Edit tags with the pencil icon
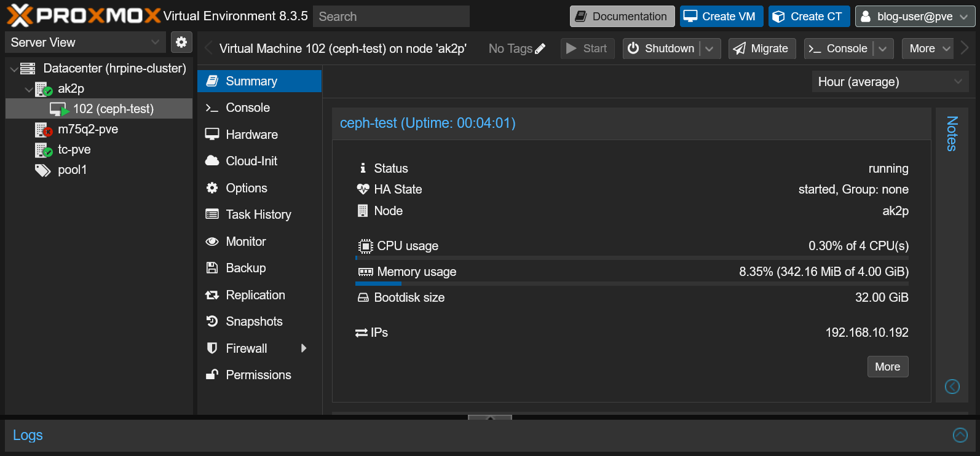This screenshot has height=456, width=980. tap(540, 49)
